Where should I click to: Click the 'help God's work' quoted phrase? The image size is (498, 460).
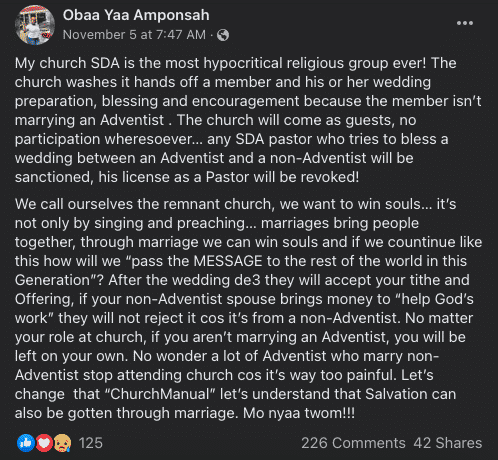point(244,308)
